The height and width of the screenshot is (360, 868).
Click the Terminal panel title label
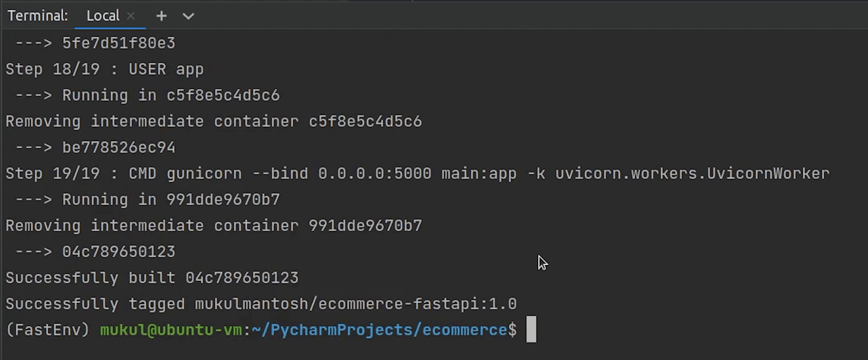coord(38,16)
